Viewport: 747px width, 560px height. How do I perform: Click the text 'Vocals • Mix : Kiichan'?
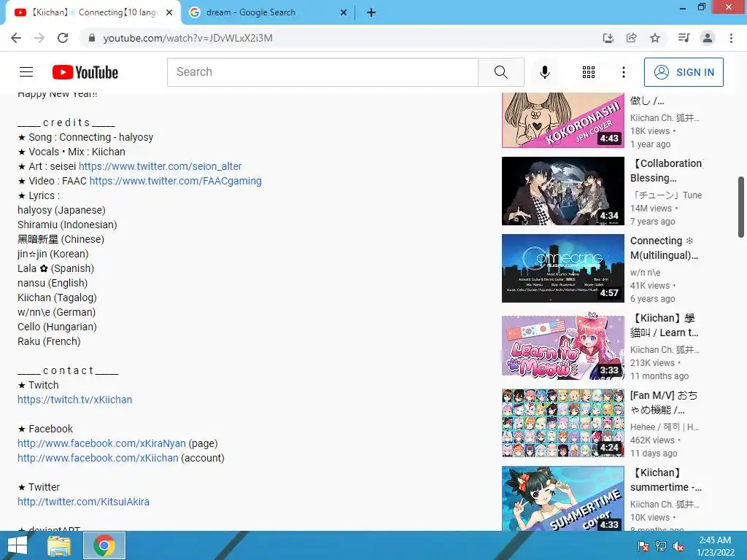(77, 152)
